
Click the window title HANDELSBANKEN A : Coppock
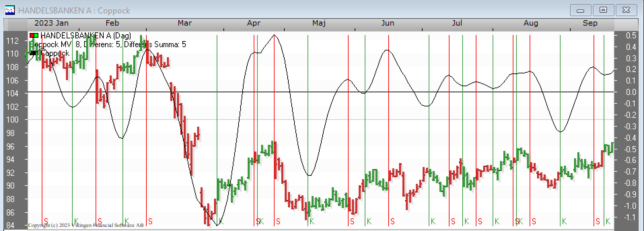(x=74, y=11)
